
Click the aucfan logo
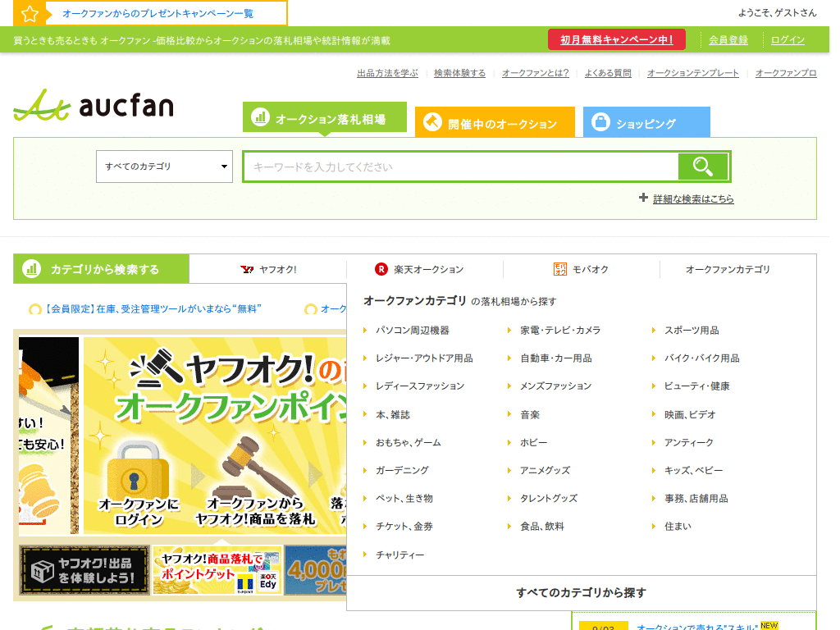pyautogui.click(x=94, y=105)
